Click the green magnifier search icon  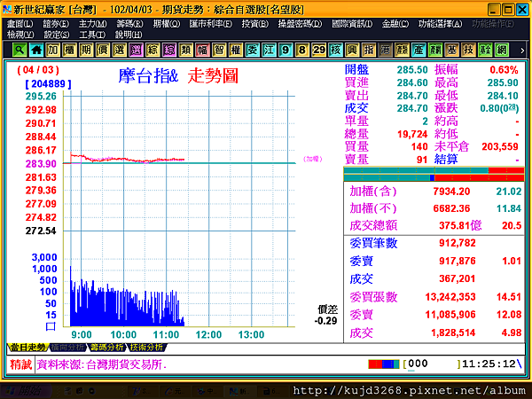click(x=20, y=51)
